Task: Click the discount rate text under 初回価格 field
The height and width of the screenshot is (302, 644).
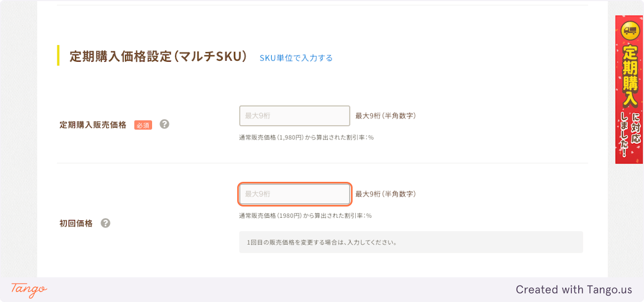Action: tap(305, 216)
